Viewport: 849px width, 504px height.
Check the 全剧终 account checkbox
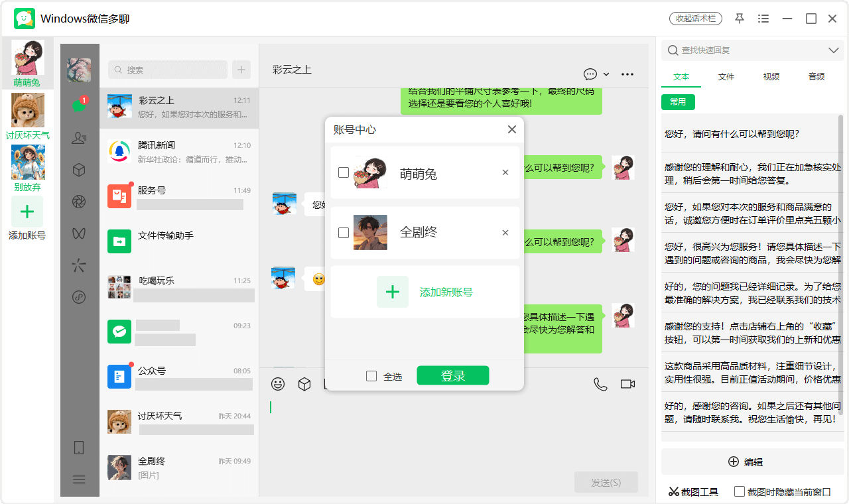coord(344,233)
